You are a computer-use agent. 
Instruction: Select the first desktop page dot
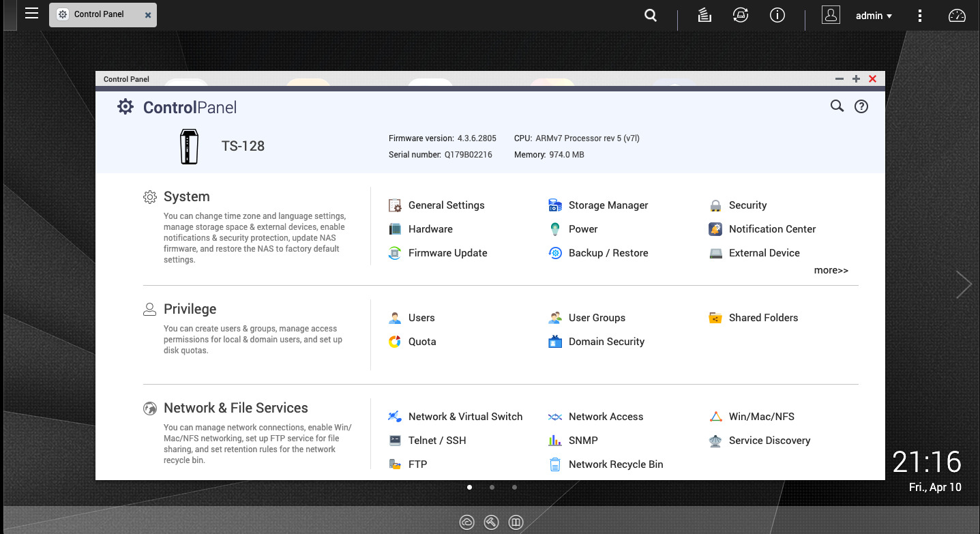(469, 487)
